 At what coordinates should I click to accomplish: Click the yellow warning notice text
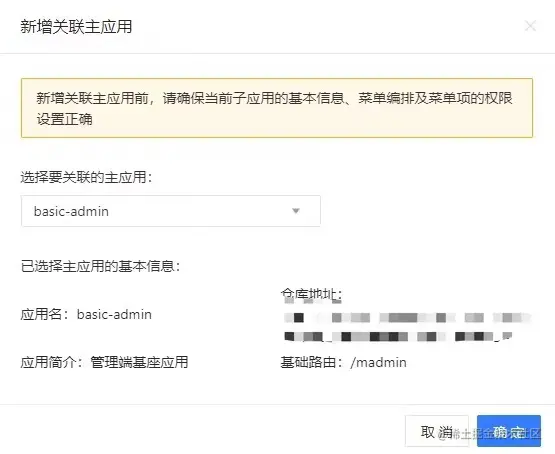tap(275, 108)
